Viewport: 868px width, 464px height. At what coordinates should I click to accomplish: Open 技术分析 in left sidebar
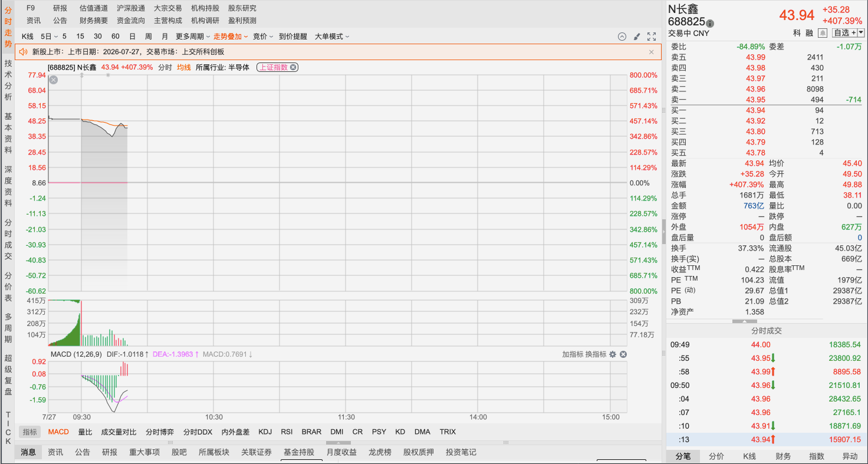(8, 80)
